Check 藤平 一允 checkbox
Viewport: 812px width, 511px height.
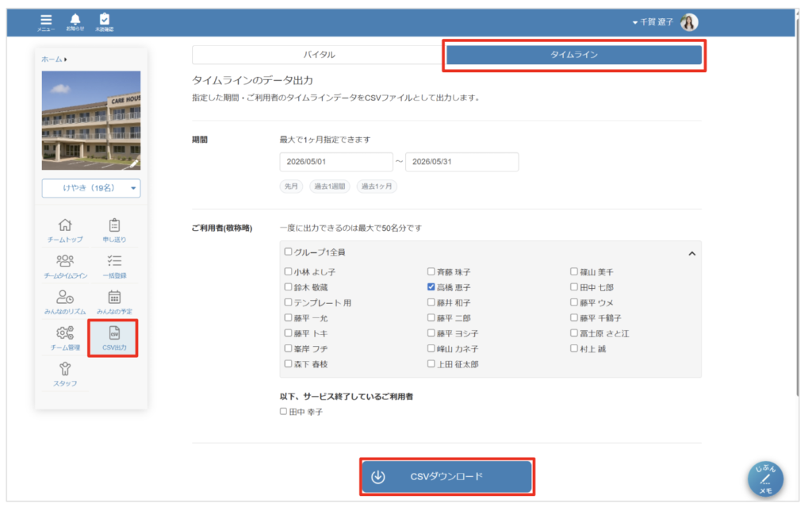(x=288, y=317)
